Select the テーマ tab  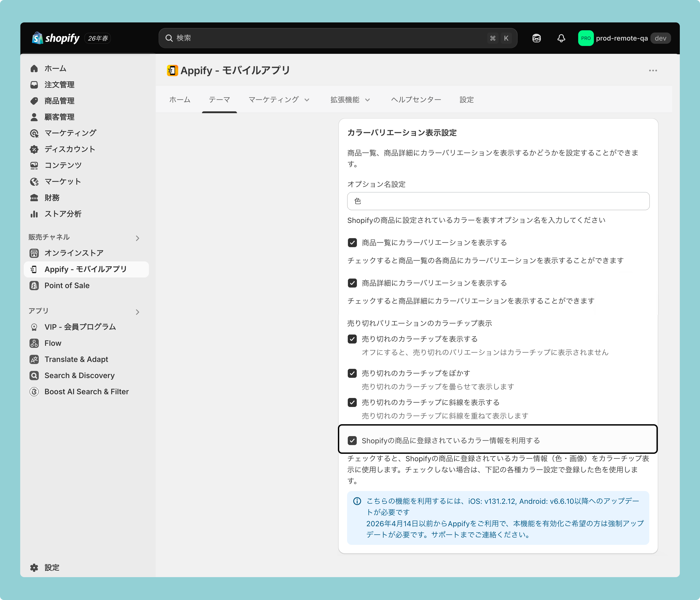tap(220, 100)
